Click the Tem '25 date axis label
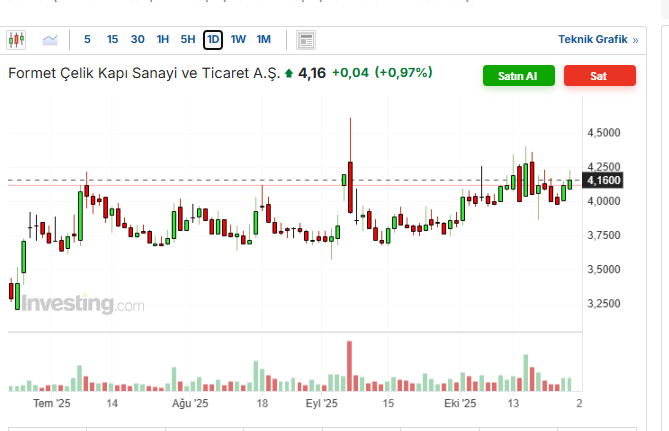The width and height of the screenshot is (669, 431). [x=52, y=403]
